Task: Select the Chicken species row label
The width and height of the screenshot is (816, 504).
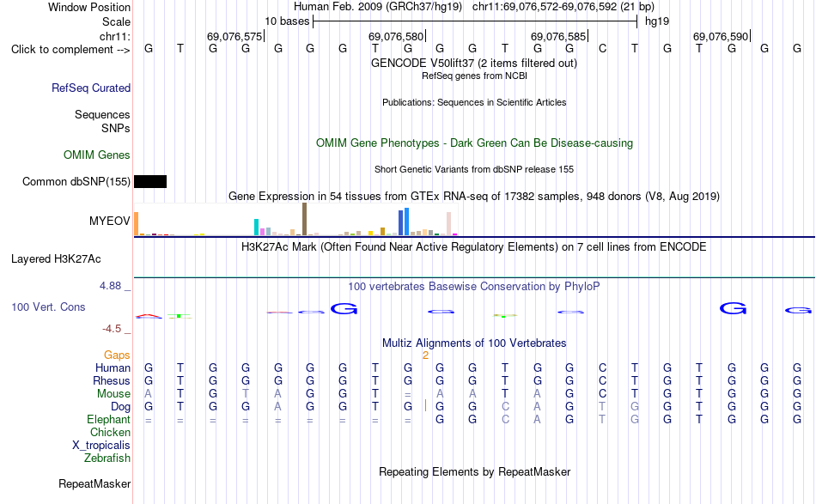Action: coord(110,432)
